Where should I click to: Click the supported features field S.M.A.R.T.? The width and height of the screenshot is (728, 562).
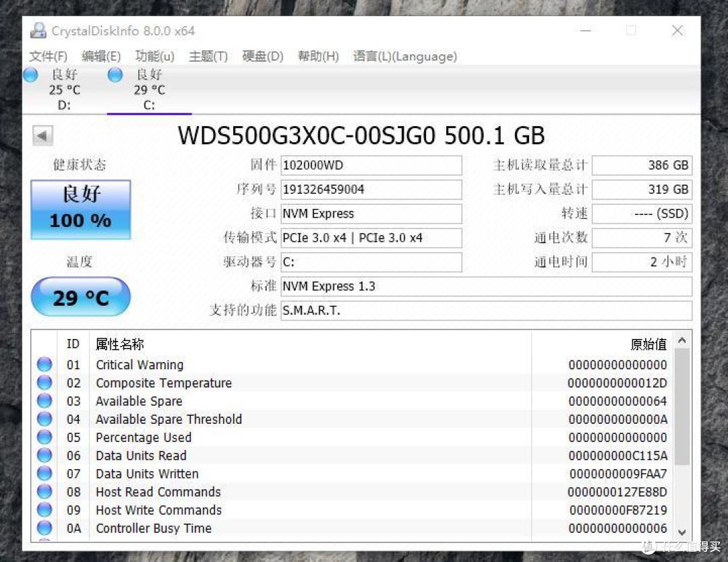point(486,311)
